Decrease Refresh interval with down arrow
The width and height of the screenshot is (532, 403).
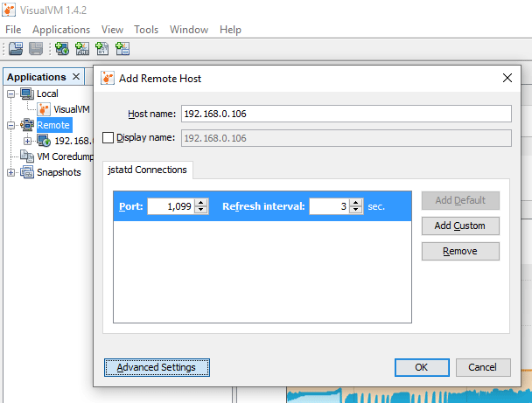point(356,210)
